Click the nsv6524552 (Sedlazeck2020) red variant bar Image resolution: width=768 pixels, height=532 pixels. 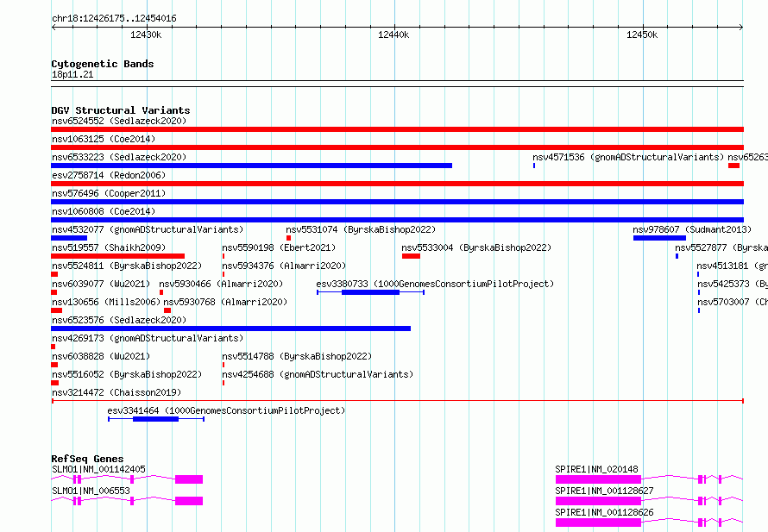397,129
